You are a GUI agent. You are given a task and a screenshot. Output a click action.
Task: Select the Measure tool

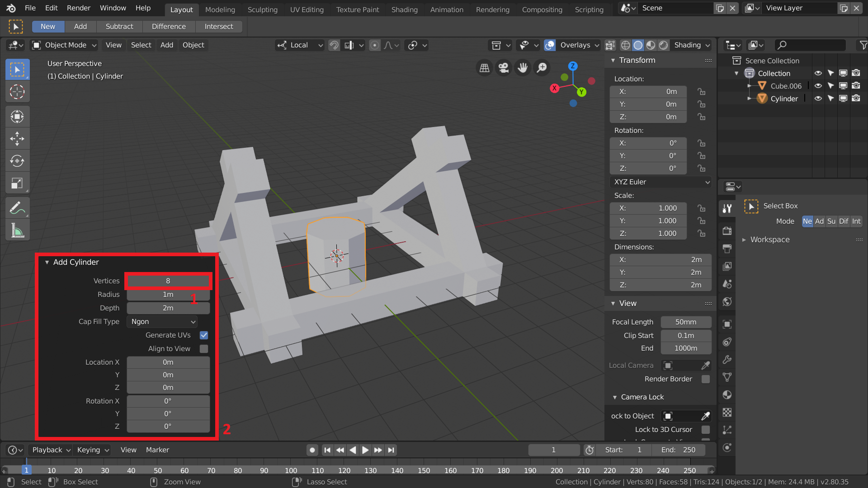pos(17,230)
